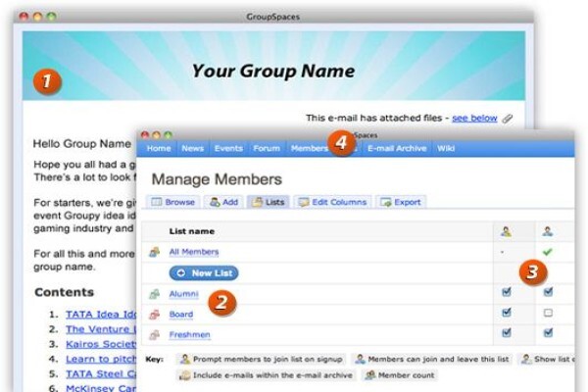Open the Board list link

181,315
